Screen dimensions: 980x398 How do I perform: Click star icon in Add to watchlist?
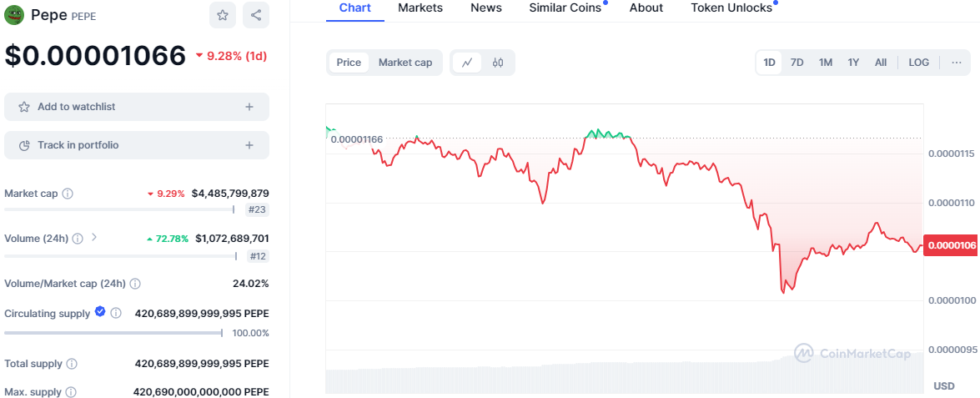24,107
